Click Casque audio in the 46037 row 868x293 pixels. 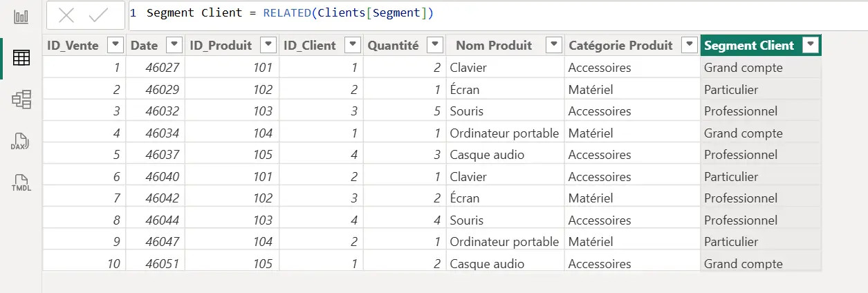click(487, 155)
